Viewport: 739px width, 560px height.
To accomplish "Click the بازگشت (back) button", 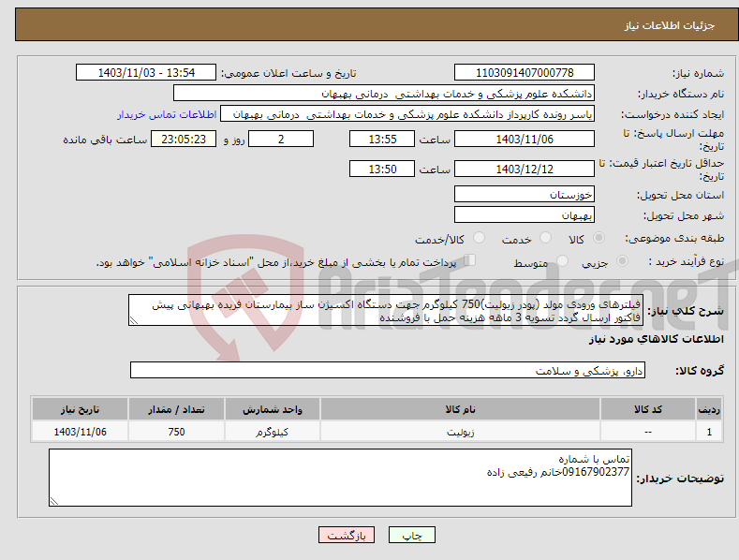I will [347, 535].
